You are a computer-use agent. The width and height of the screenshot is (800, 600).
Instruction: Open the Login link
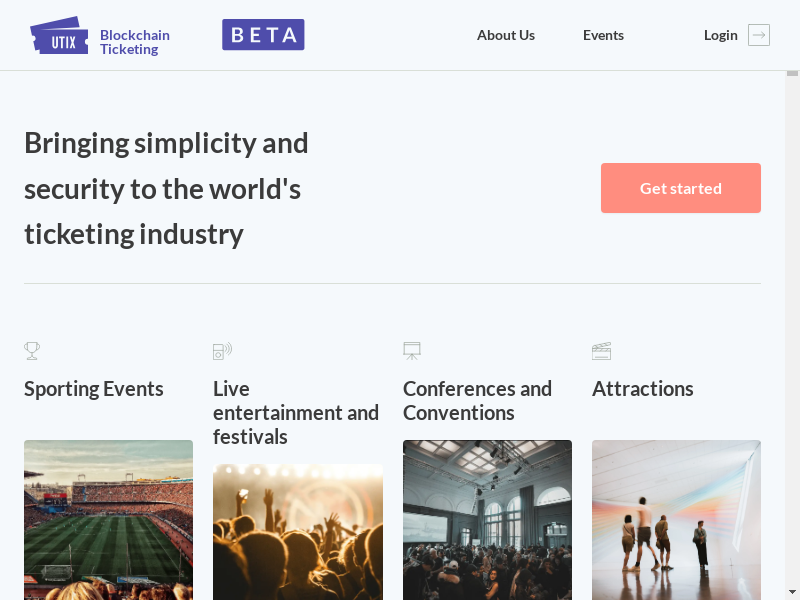pos(720,35)
